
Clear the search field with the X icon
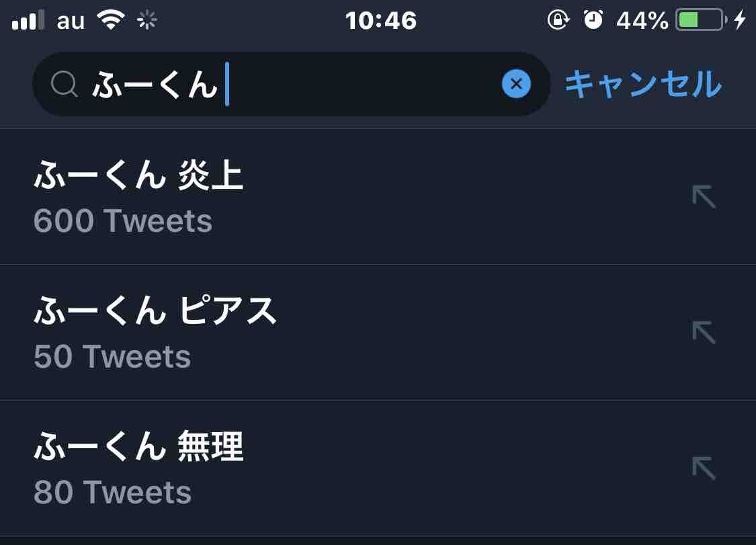pyautogui.click(x=516, y=84)
